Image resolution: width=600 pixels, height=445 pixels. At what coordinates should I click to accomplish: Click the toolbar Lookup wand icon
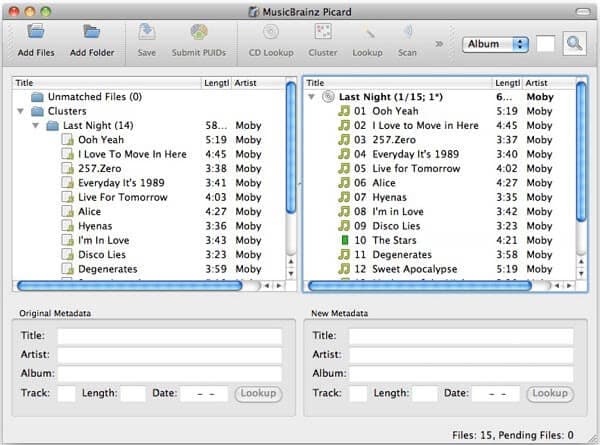coord(368,33)
